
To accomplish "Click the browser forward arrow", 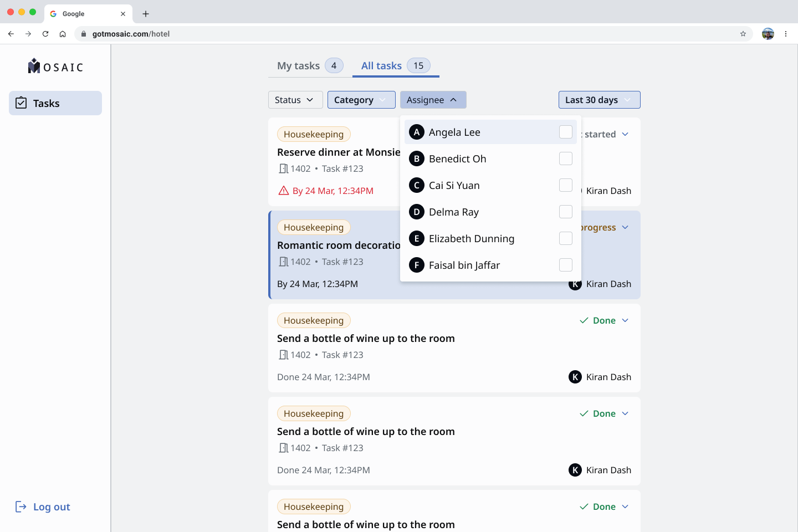I will pos(28,34).
